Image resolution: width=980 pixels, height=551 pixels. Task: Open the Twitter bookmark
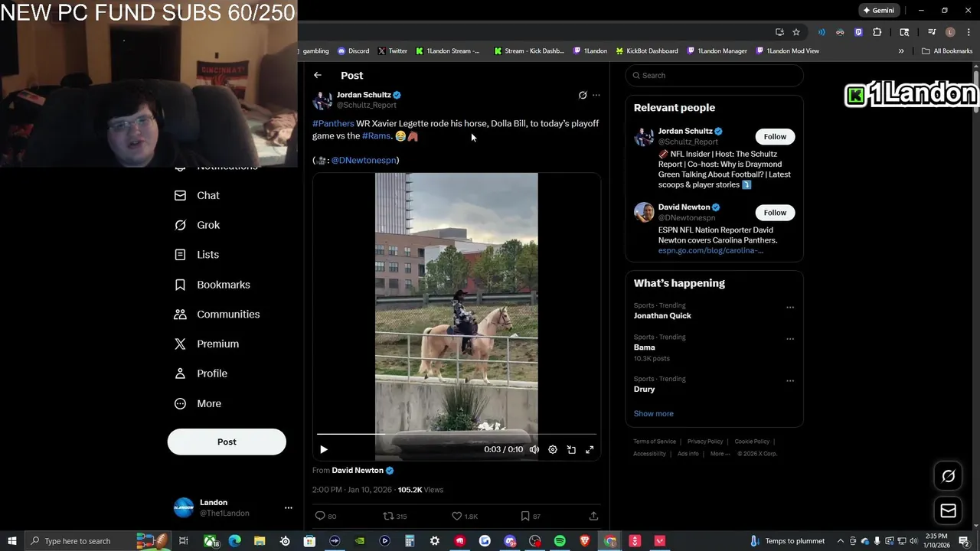[x=392, y=51]
